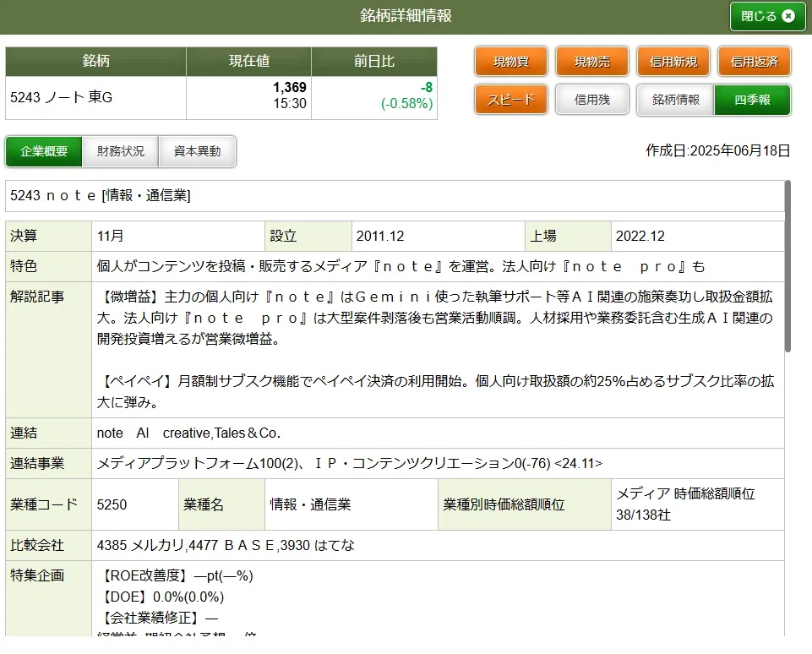
Task: Click current price 1,369
Action: (x=290, y=87)
